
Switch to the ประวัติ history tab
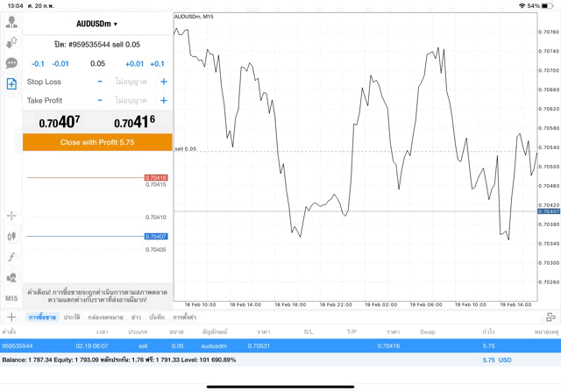click(71, 317)
